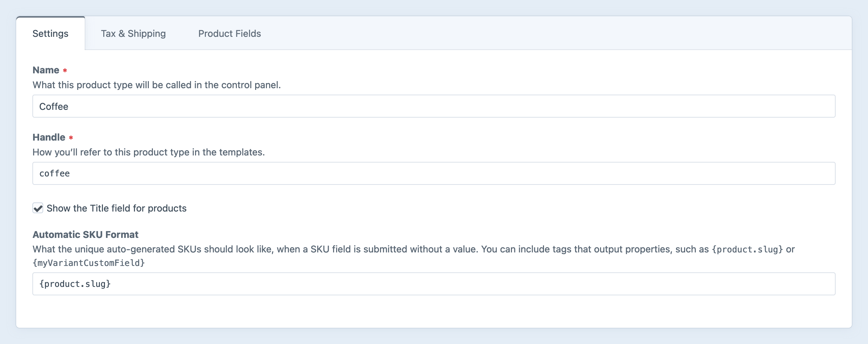868x344 pixels.
Task: Click the bold Name field label
Action: 46,70
